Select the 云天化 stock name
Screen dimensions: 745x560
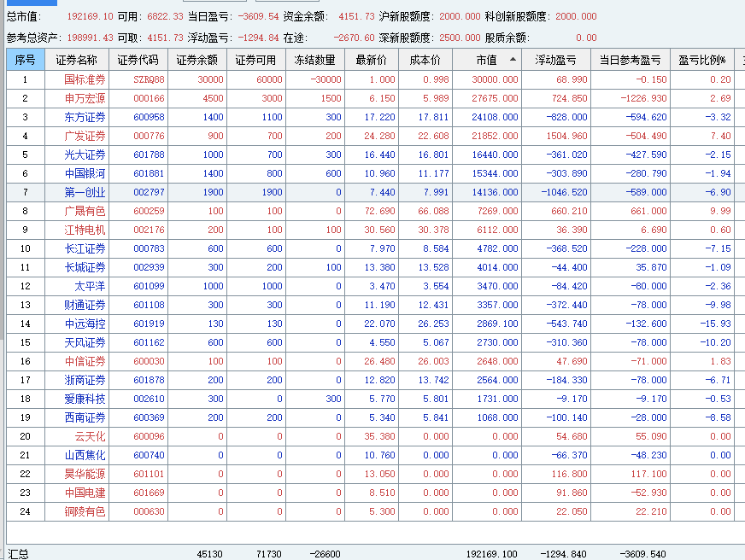pos(90,436)
